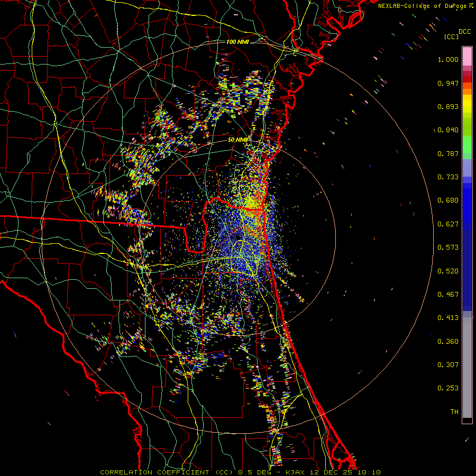
Task: Select the 0.787 colorbar value
Action: (x=448, y=153)
